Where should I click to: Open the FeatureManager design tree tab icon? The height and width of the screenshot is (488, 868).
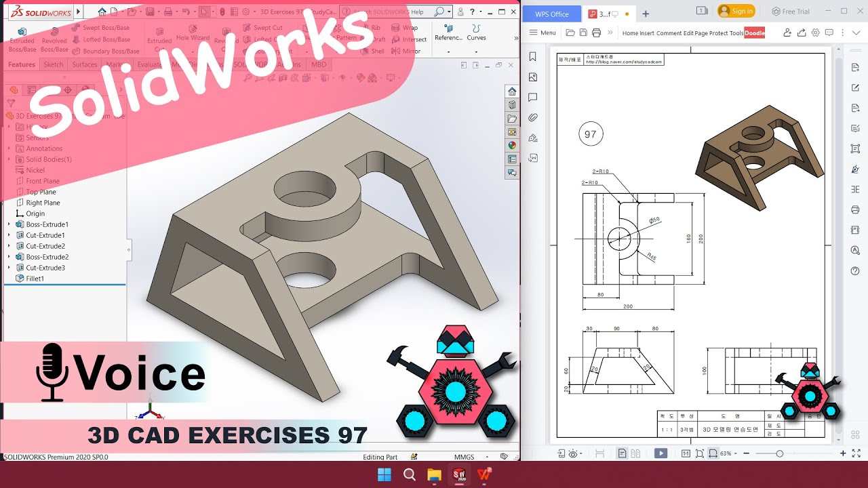pos(14,89)
